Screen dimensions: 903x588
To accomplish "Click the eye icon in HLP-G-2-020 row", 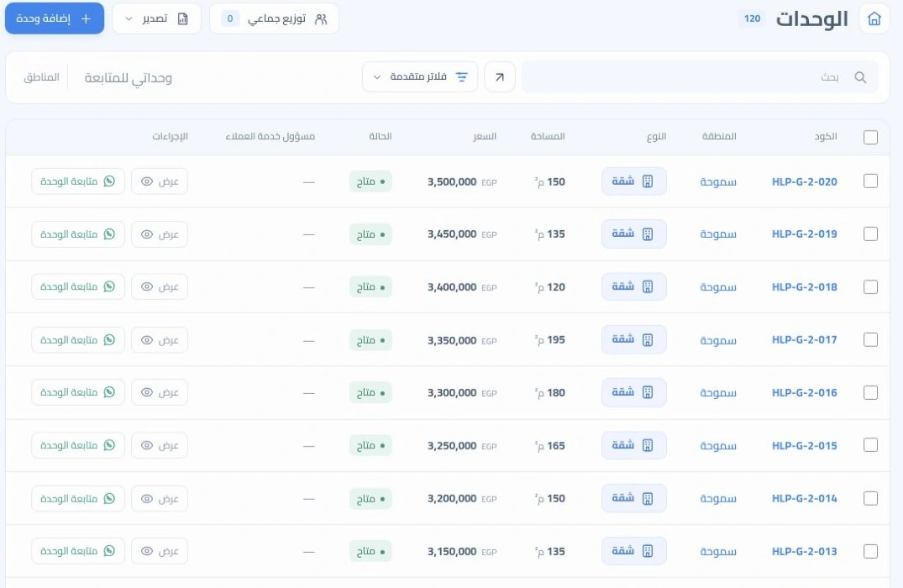I will 147,181.
